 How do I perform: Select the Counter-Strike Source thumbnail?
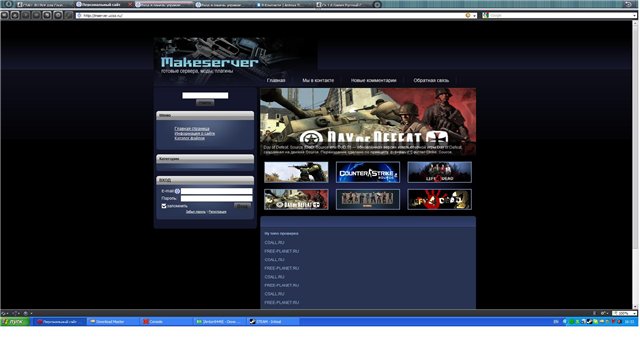[x=368, y=172]
